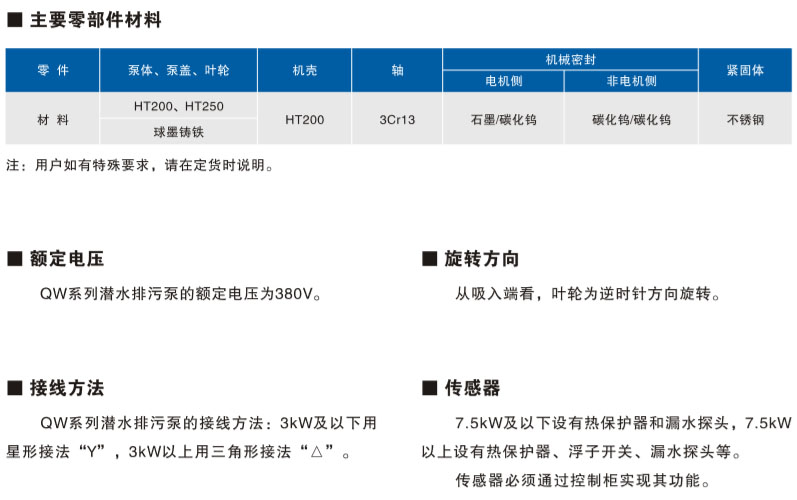The height and width of the screenshot is (500, 797).
Task: Select the 石墨/碳化钨 cell
Action: point(504,119)
